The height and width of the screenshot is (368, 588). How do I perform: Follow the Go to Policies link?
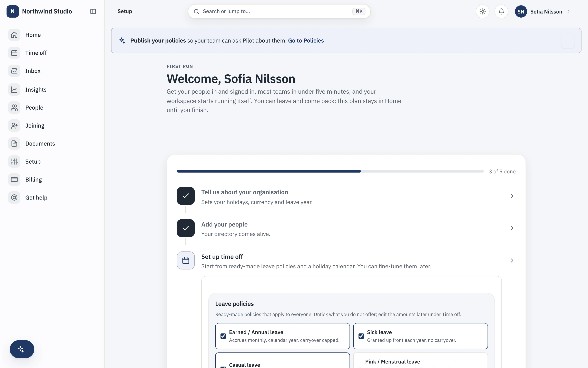click(306, 40)
